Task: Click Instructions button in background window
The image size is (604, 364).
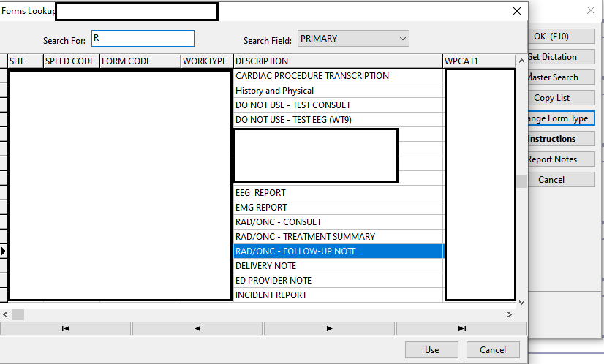Action: (562, 139)
